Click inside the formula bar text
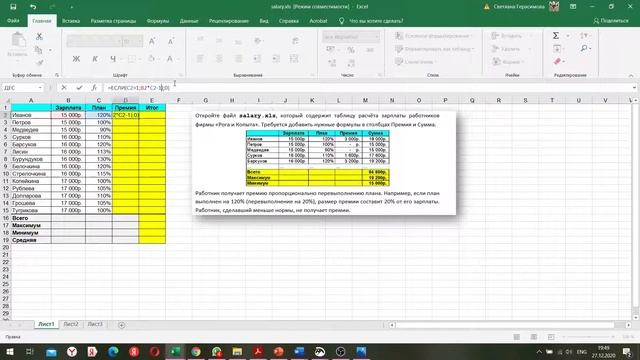The height and width of the screenshot is (360, 640). click(x=138, y=88)
